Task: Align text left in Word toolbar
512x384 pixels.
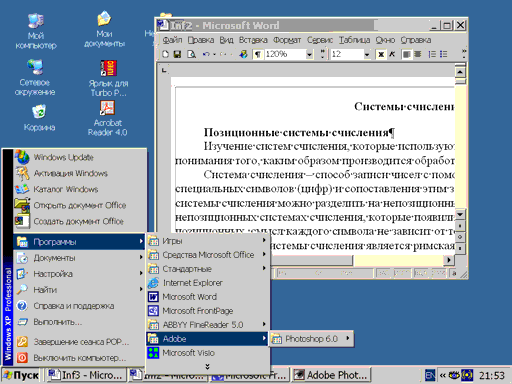Action: pos(406,54)
